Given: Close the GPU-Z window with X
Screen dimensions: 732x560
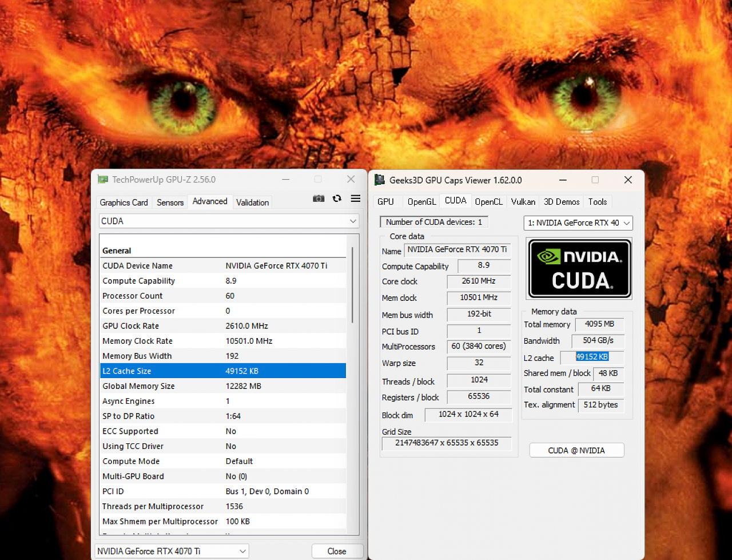Looking at the screenshot, I should click(351, 179).
